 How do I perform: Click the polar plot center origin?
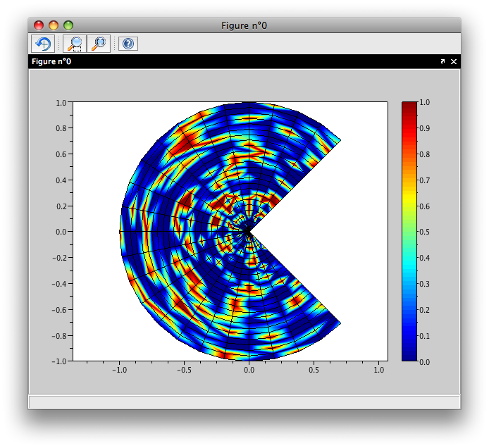[248, 231]
